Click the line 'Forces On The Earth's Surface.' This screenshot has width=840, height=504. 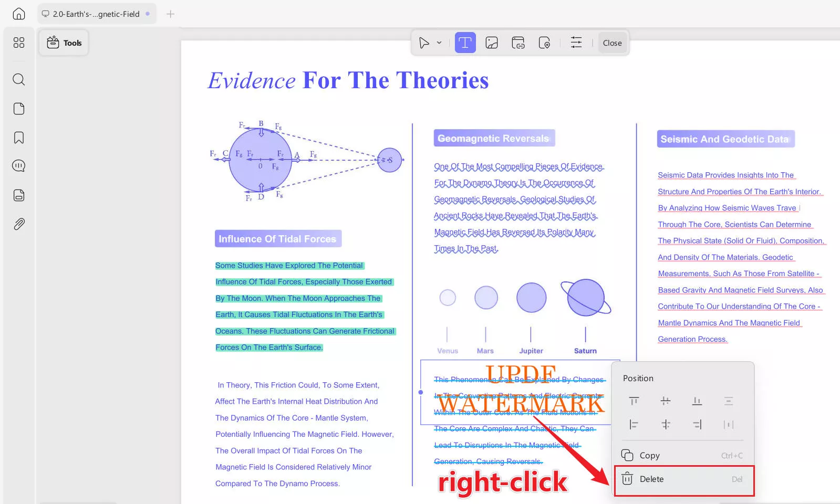(269, 348)
